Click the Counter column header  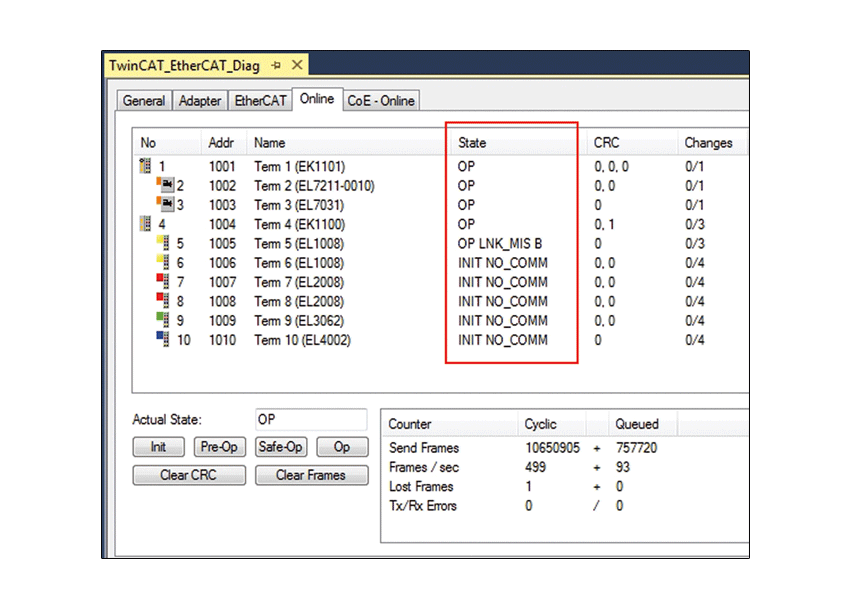coord(449,424)
